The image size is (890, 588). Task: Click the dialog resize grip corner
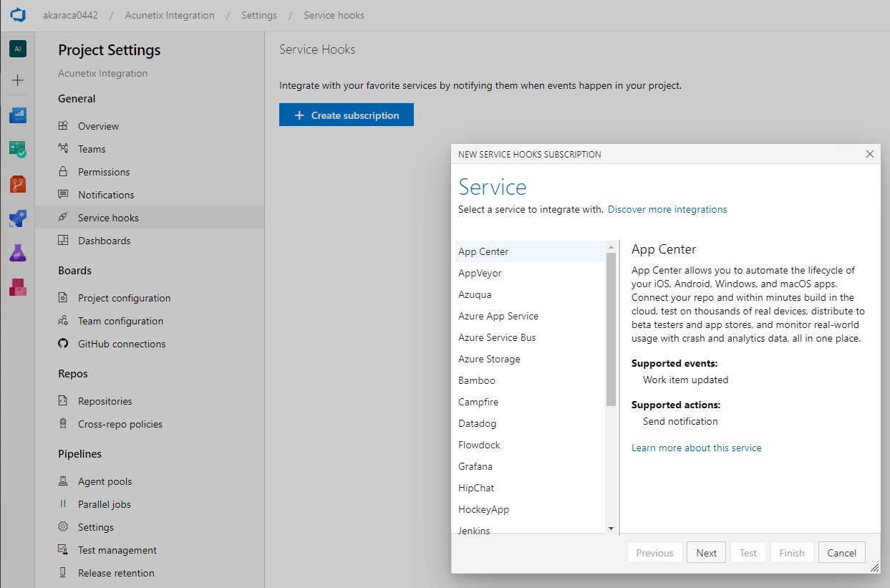[874, 567]
